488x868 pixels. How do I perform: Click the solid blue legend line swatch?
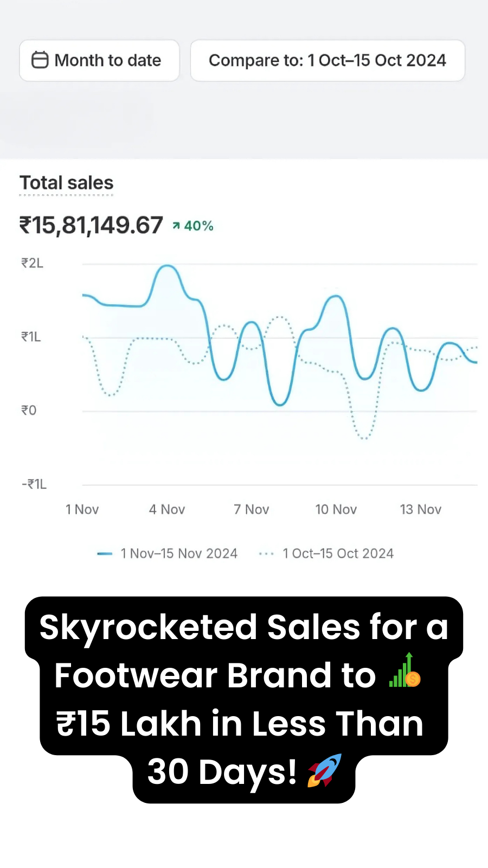point(104,553)
